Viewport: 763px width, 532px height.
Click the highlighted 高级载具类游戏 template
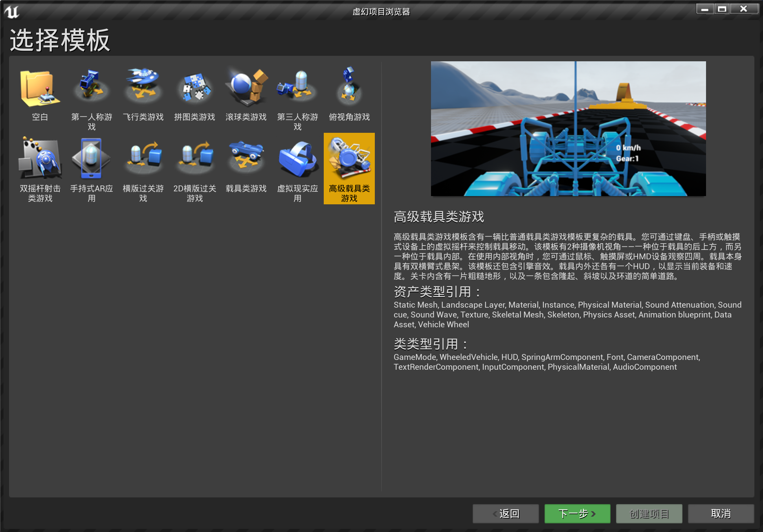pyautogui.click(x=349, y=168)
